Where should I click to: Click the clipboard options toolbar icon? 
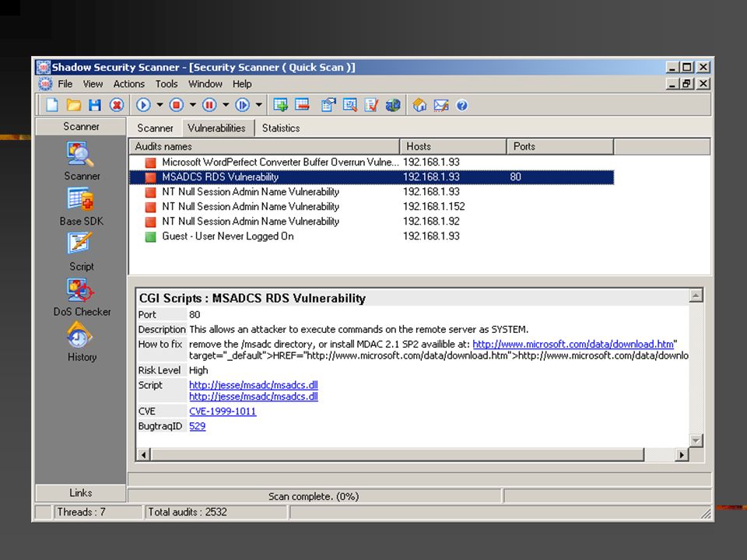[x=328, y=105]
